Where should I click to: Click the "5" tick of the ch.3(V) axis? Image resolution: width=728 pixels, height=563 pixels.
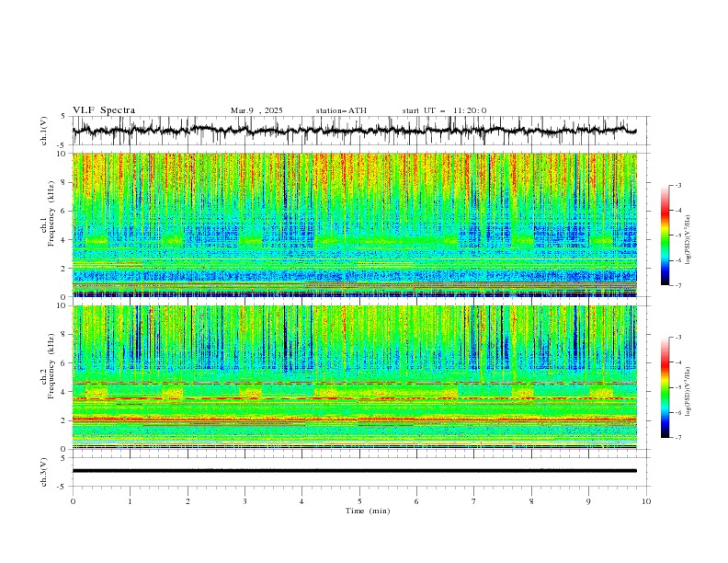(63, 458)
